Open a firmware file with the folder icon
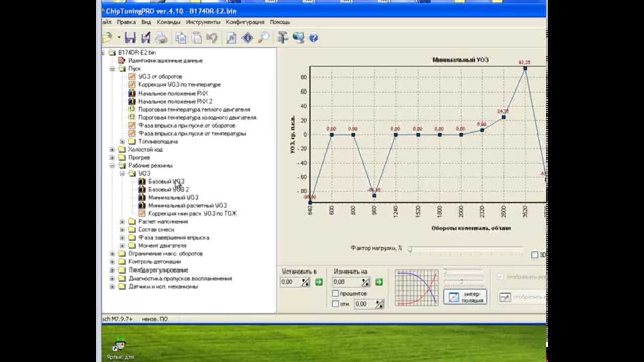This screenshot has width=644, height=362. click(107, 38)
